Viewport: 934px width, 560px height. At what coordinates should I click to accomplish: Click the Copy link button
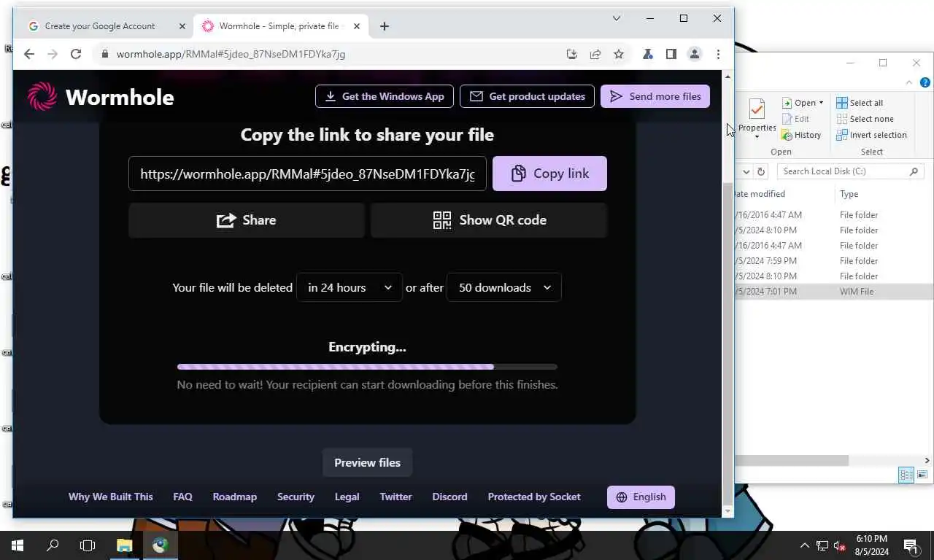[549, 174]
